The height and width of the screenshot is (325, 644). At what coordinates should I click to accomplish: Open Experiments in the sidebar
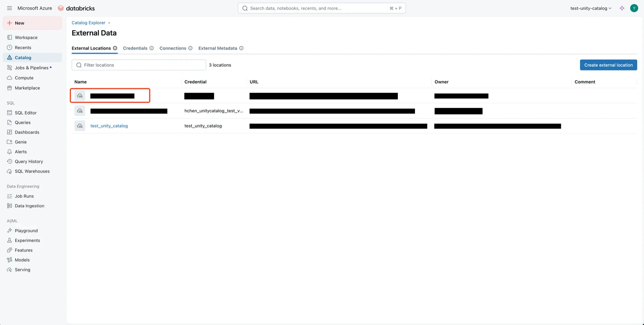coord(32,240)
